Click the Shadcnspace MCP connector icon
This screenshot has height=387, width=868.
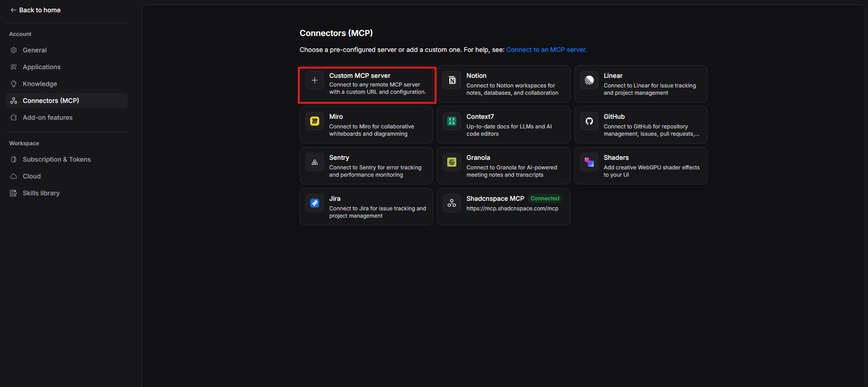pyautogui.click(x=452, y=203)
